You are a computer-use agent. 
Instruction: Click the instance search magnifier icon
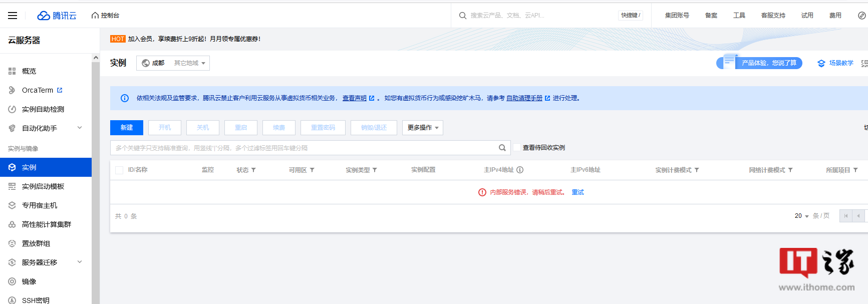pyautogui.click(x=502, y=148)
